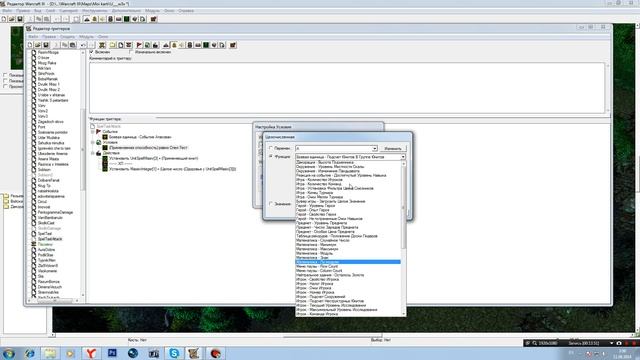Add new action icon in trigger toolbar
Image resolution: width=640 pixels, height=360 pixels.
155,45
